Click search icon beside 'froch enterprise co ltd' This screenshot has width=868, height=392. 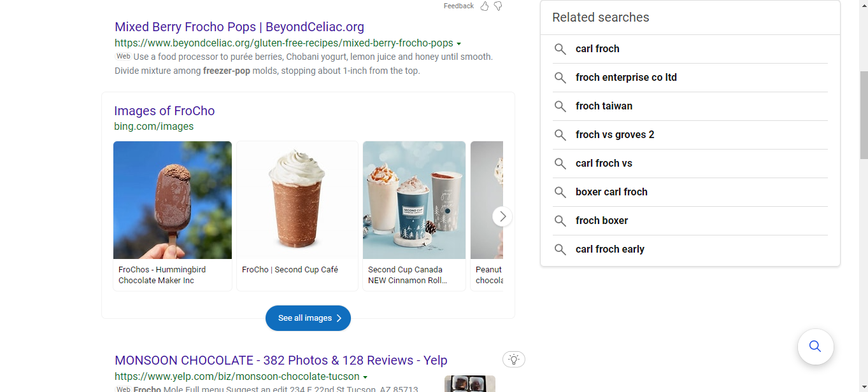560,78
